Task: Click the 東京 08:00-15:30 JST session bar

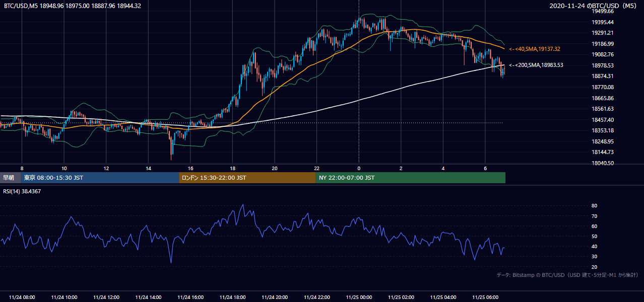Action: [100, 178]
